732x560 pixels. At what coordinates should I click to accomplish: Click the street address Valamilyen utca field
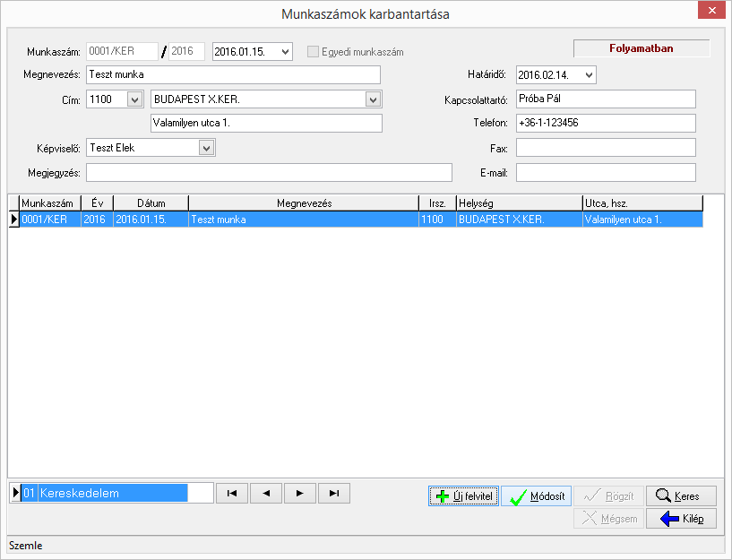coord(267,124)
